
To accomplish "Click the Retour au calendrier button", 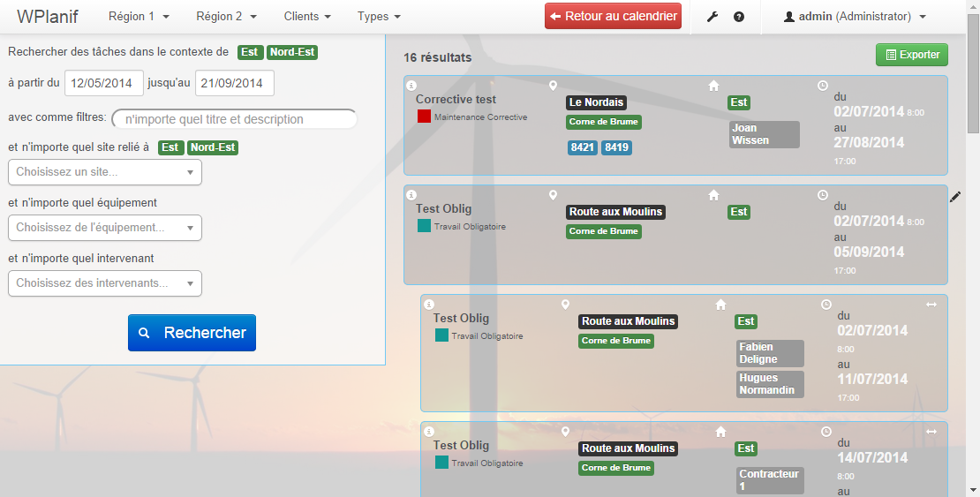I will [613, 16].
